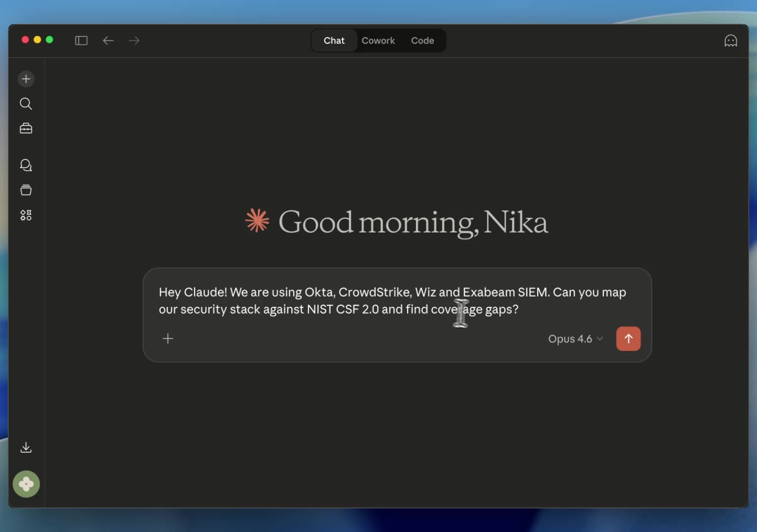The height and width of the screenshot is (532, 757).
Task: Open the chats history icon
Action: (26, 165)
